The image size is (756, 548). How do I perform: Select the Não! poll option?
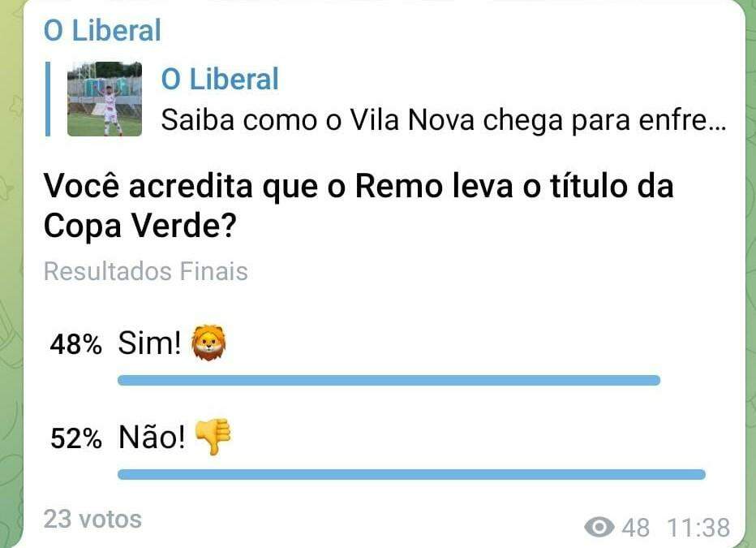[x=152, y=438]
